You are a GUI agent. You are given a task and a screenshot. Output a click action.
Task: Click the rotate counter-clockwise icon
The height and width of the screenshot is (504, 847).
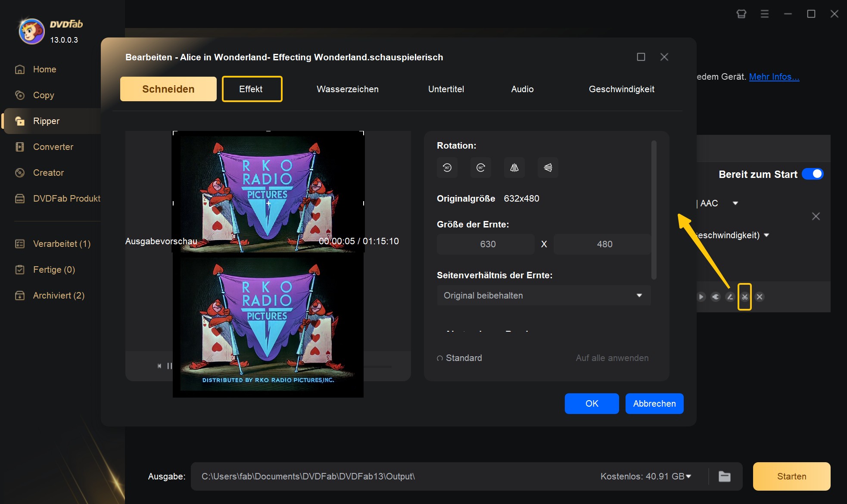point(447,168)
